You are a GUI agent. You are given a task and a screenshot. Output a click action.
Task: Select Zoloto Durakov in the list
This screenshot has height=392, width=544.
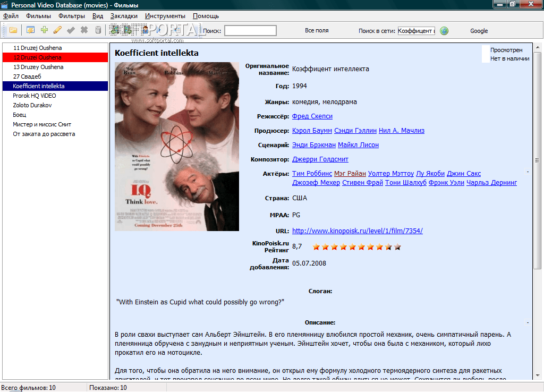coord(55,105)
